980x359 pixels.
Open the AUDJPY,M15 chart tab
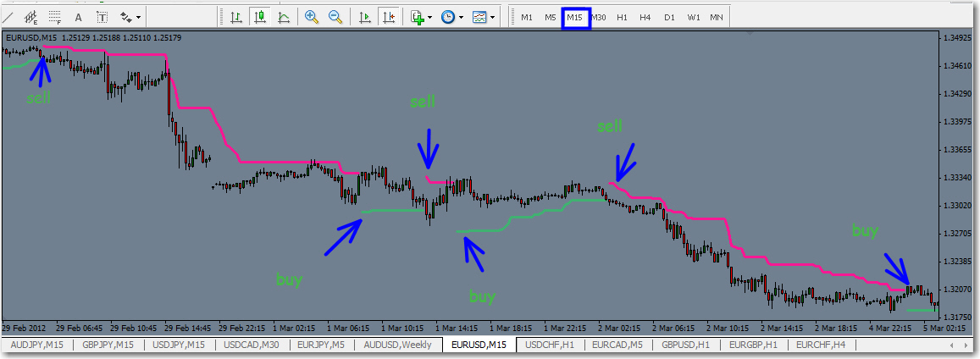37,344
